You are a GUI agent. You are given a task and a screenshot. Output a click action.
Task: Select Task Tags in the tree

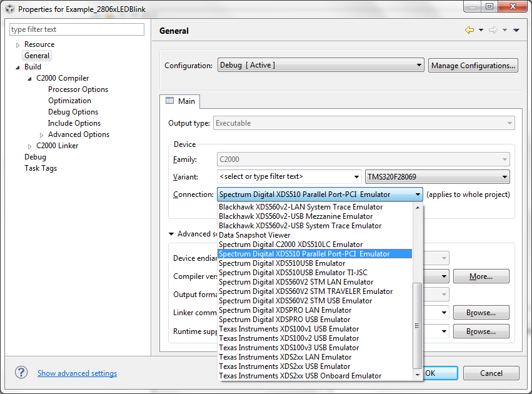point(41,168)
